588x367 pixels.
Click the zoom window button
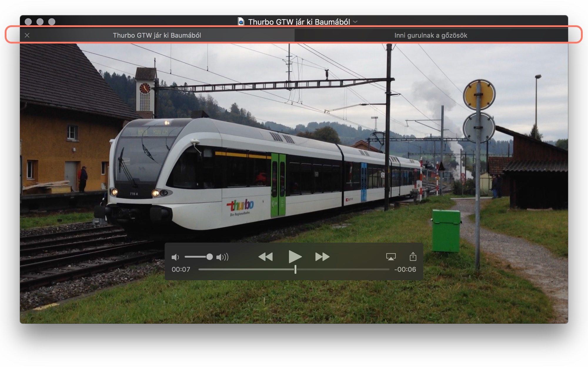point(52,22)
